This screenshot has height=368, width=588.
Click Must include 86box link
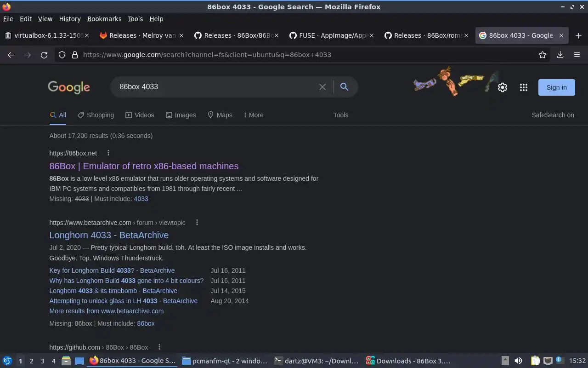coord(146,323)
